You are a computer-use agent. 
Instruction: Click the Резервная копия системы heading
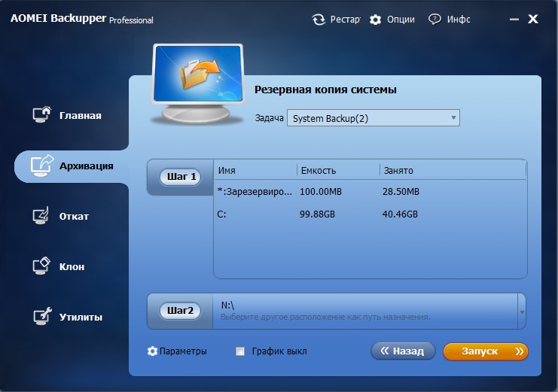pyautogui.click(x=325, y=90)
